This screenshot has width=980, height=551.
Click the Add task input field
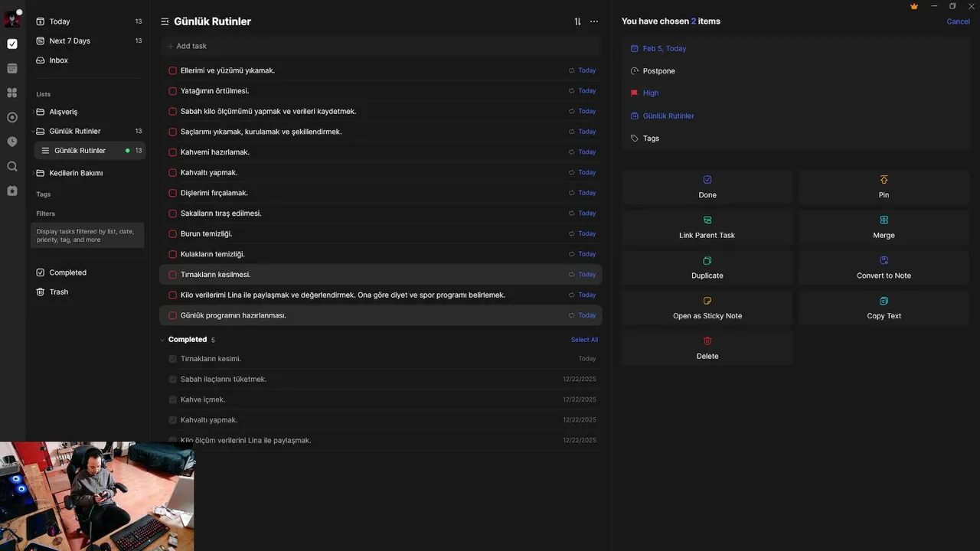pyautogui.click(x=306, y=46)
